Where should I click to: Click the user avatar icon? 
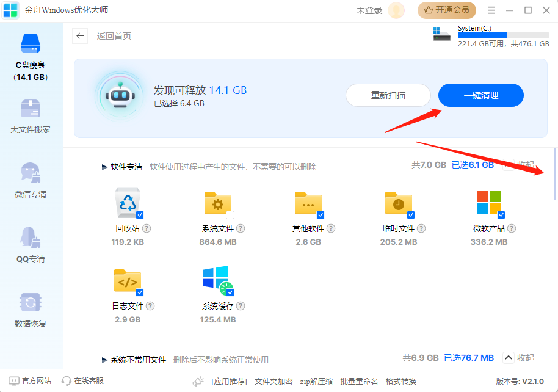coord(396,10)
